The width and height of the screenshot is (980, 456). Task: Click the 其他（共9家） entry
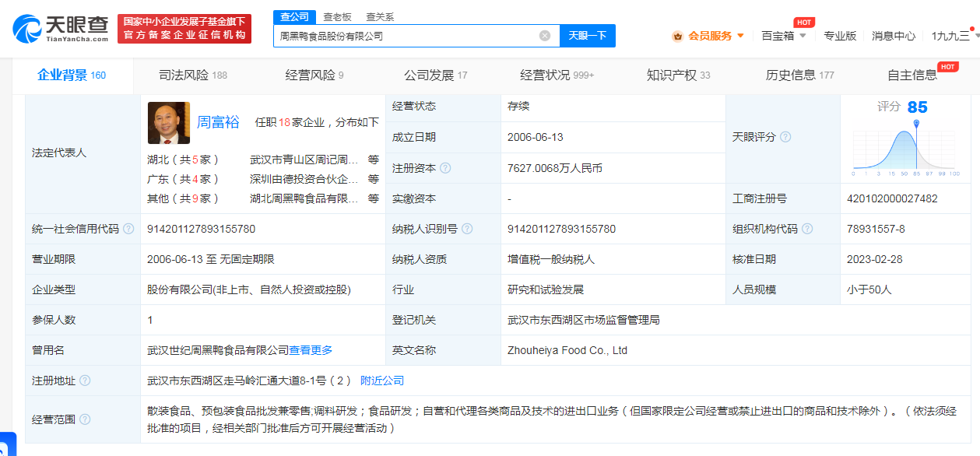point(184,198)
